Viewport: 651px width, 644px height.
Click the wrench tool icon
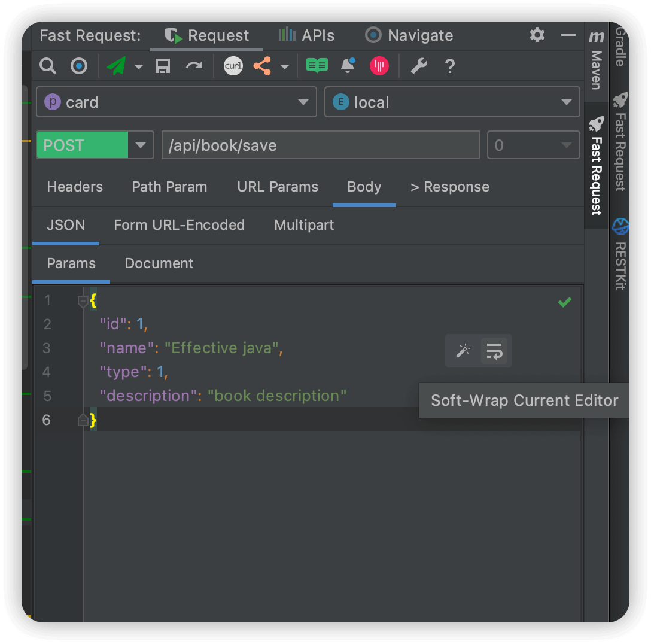point(419,66)
